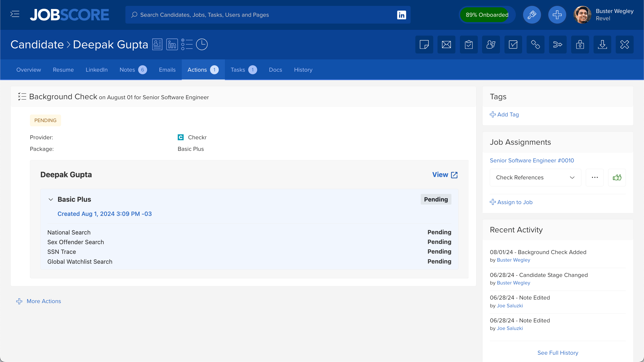Click the chain link icon

click(535, 45)
